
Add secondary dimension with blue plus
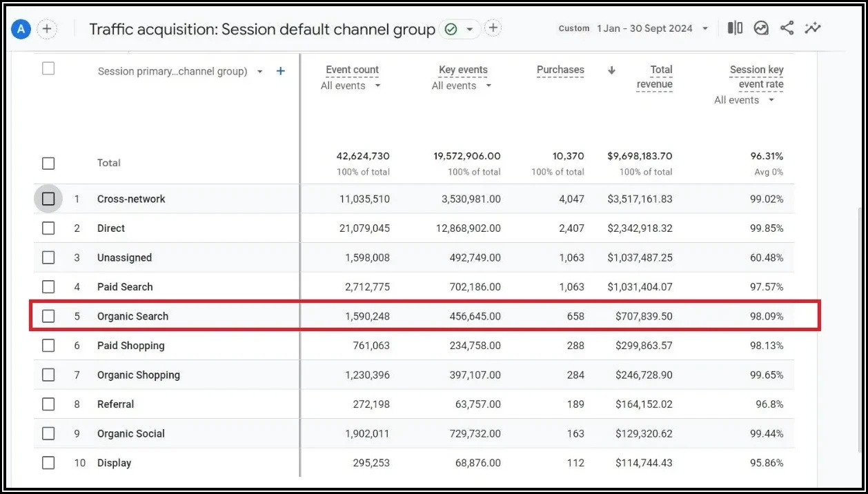pyautogui.click(x=280, y=71)
